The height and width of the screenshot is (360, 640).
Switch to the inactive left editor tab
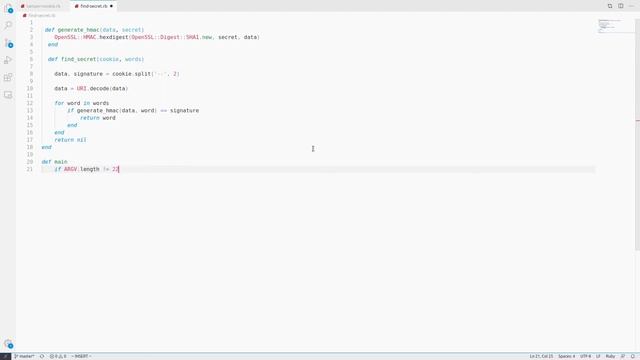coord(43,6)
